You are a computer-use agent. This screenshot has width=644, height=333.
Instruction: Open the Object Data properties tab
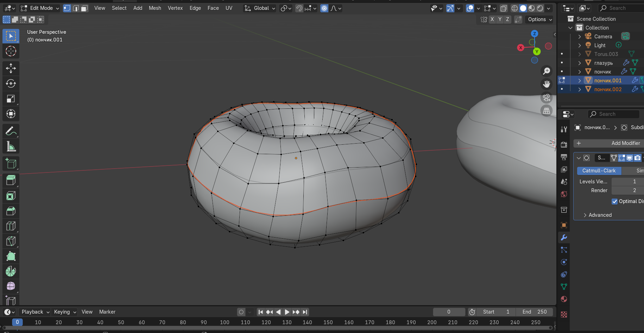pos(564,287)
